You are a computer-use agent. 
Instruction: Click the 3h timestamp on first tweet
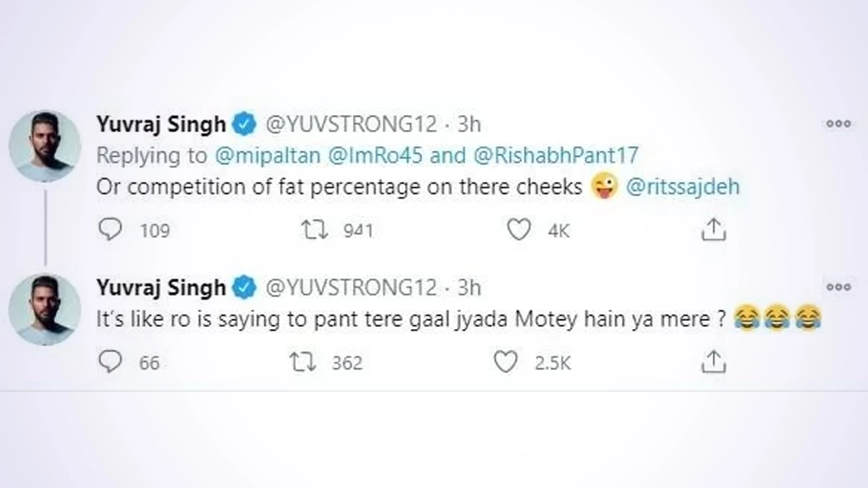click(x=469, y=124)
